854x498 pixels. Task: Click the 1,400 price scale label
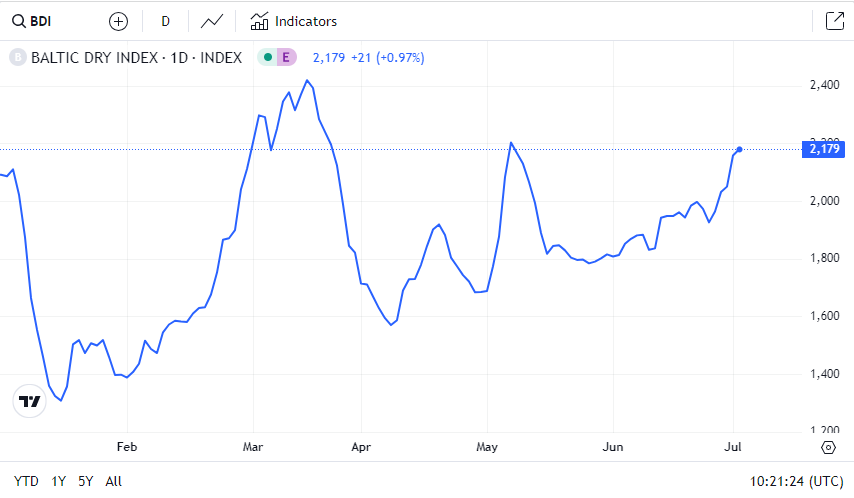tap(825, 374)
